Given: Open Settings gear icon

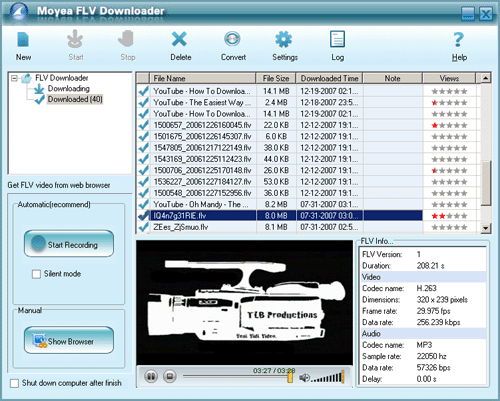Looking at the screenshot, I should click(284, 39).
